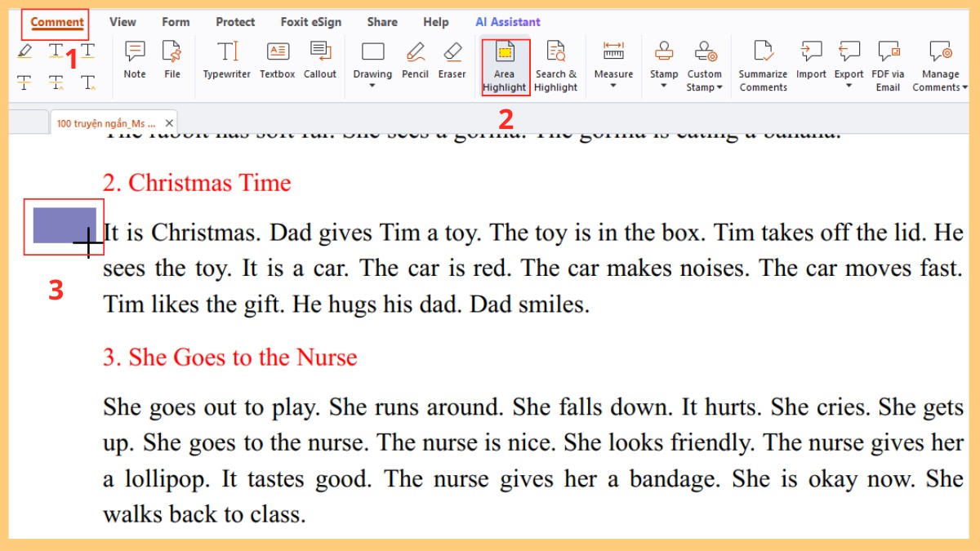Click the Note comment tool
Screen dimensions: 980x551
point(135,60)
